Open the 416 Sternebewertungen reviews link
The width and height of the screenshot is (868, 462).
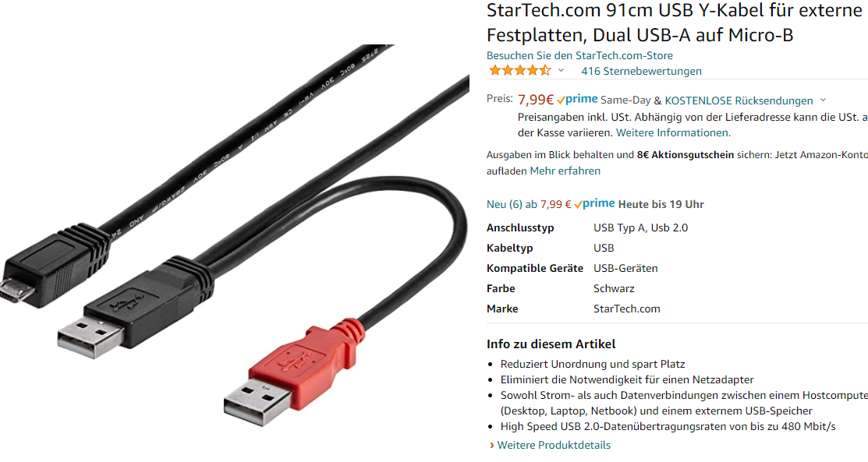641,72
